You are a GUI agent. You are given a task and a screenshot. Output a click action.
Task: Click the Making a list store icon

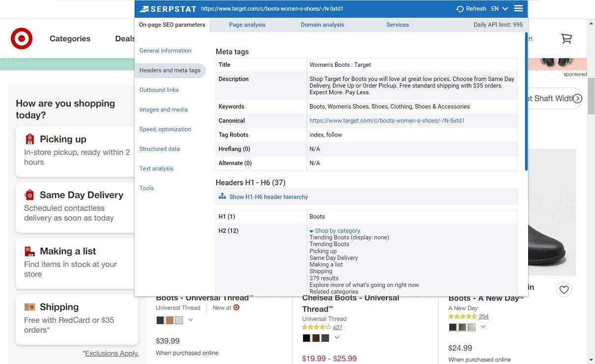coord(30,251)
